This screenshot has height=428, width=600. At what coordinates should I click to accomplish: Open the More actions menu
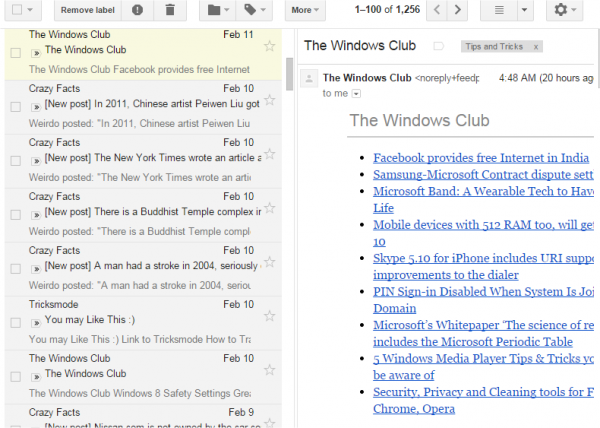305,10
